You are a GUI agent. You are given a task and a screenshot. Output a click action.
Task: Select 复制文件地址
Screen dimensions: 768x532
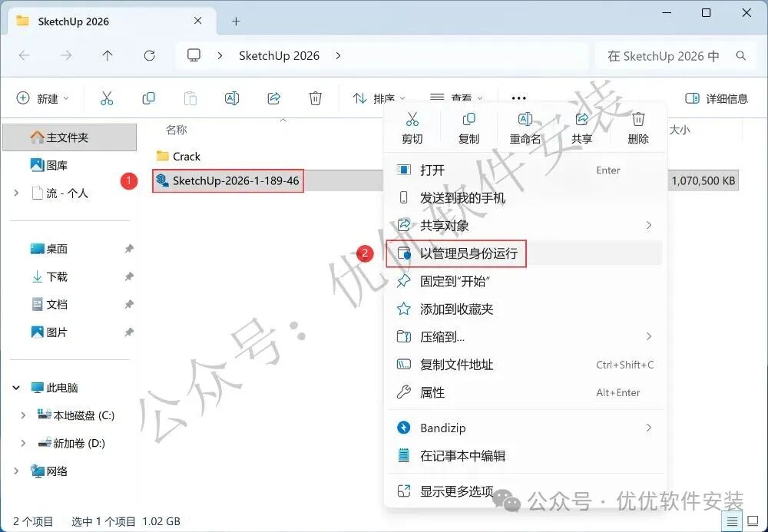tap(525, 365)
